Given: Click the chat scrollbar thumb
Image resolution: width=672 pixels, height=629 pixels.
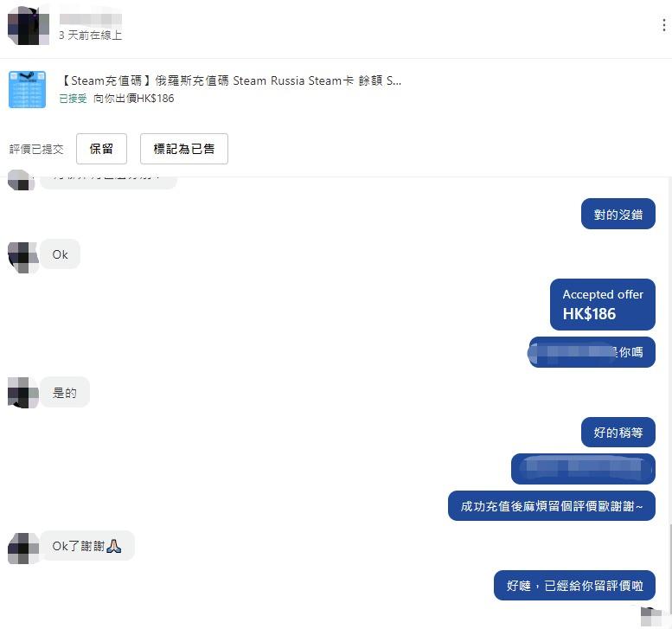Looking at the screenshot, I should coord(669,571).
